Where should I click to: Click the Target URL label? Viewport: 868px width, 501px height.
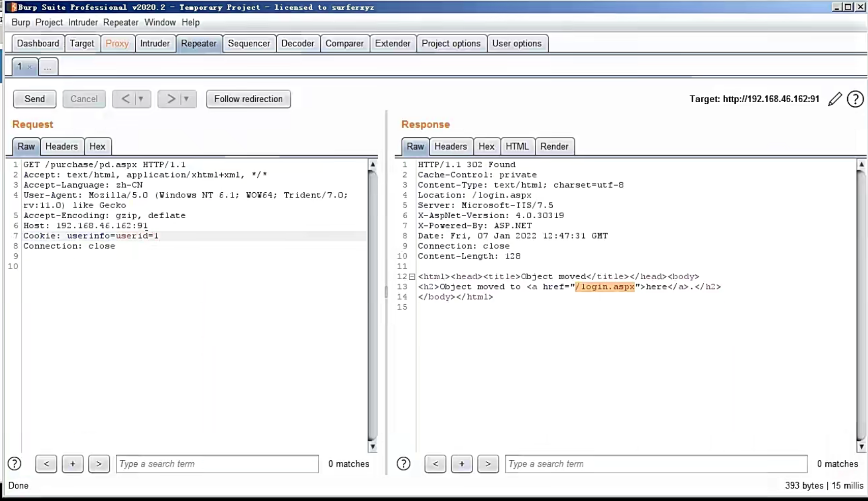(x=755, y=99)
